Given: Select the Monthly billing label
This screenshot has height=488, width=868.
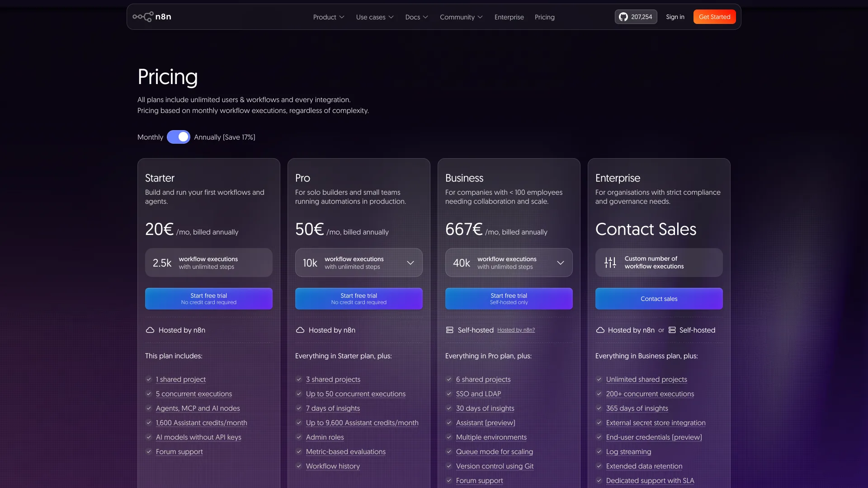Looking at the screenshot, I should [x=150, y=137].
